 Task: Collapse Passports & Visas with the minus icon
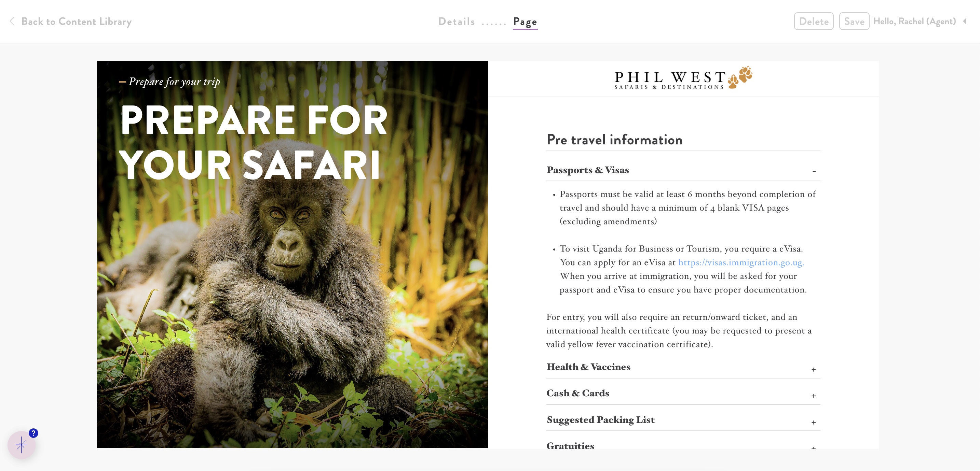tap(814, 171)
